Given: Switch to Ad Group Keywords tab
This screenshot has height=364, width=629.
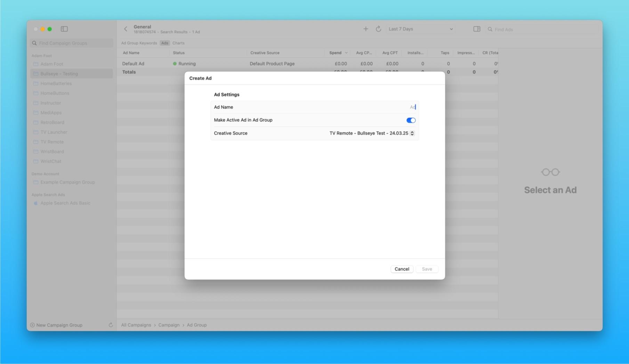Looking at the screenshot, I should point(139,43).
